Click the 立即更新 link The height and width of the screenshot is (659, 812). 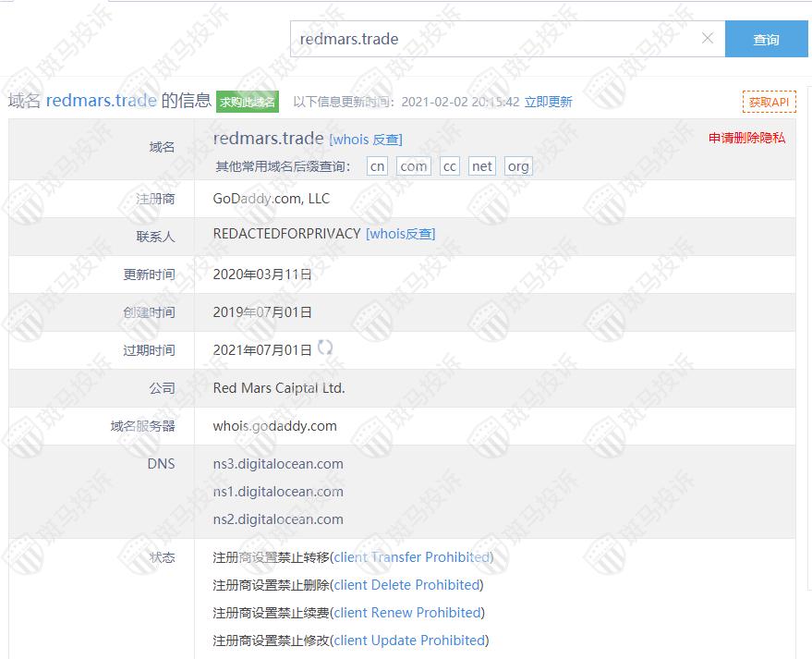548,102
